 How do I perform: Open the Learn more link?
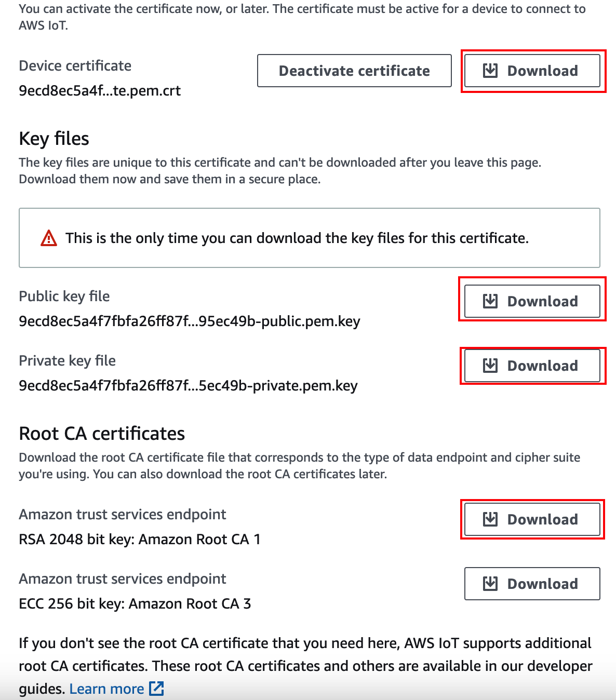pos(106,689)
